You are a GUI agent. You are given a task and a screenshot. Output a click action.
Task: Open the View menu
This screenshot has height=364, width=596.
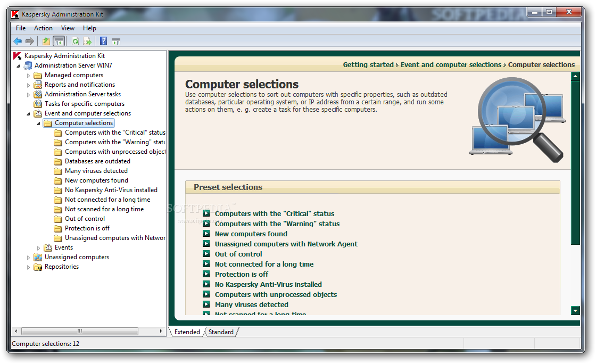[68, 28]
